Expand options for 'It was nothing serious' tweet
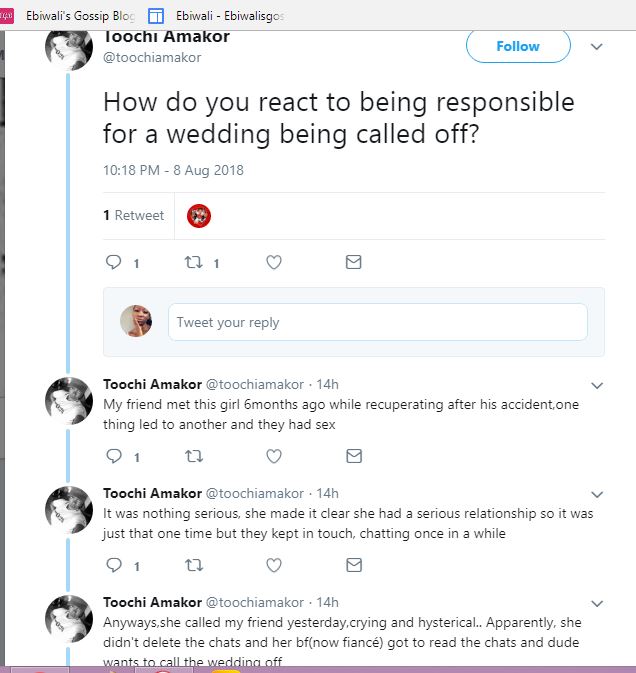The image size is (636, 673). click(x=597, y=494)
